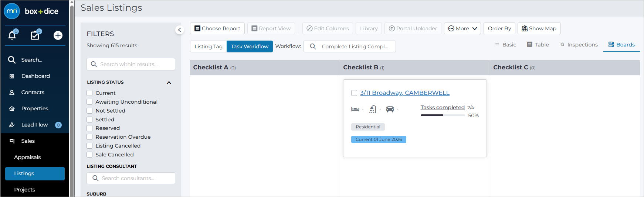Viewport: 644px width, 197px height.
Task: Open the tasks checklist icon in sidebar
Action: [x=35, y=35]
